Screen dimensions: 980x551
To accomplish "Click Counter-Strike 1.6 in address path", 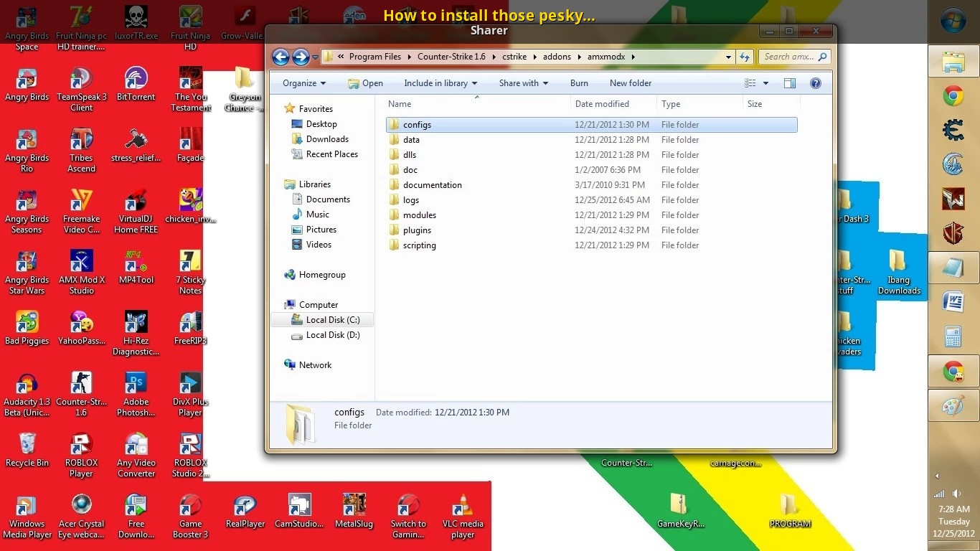I will coord(451,57).
